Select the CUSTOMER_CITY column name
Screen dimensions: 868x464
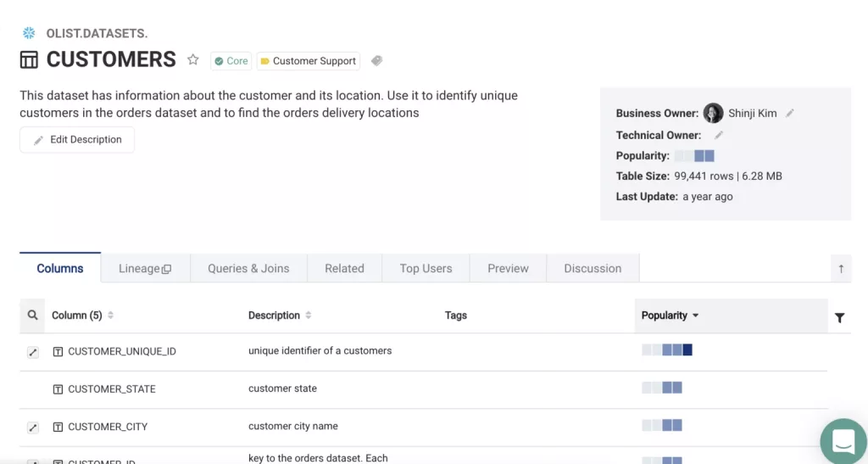click(108, 427)
